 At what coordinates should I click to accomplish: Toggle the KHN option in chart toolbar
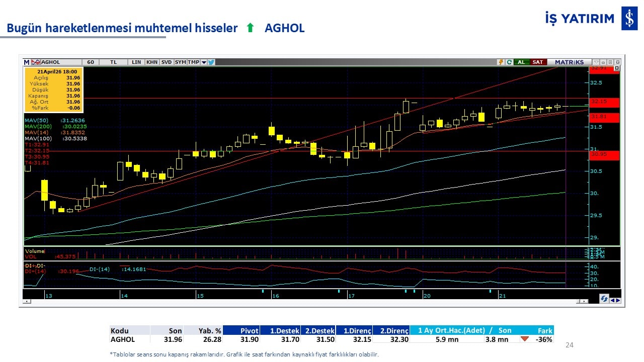click(151, 62)
